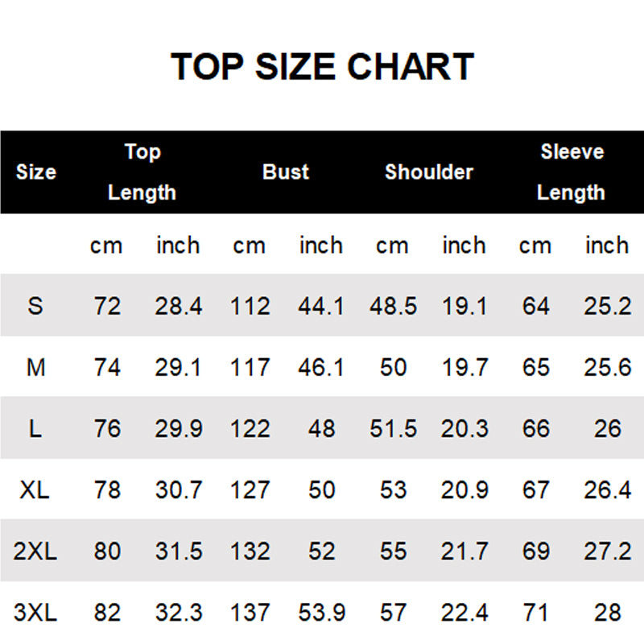Select the 26.4 sleeve length inch cell

click(x=607, y=489)
